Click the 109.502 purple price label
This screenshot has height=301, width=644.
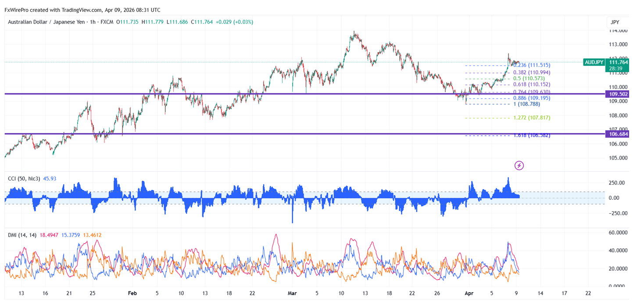tap(617, 94)
